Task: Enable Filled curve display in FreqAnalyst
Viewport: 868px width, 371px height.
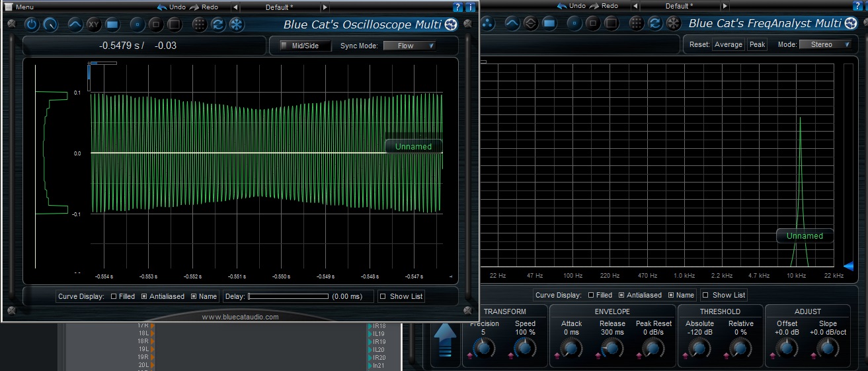Action: 591,295
